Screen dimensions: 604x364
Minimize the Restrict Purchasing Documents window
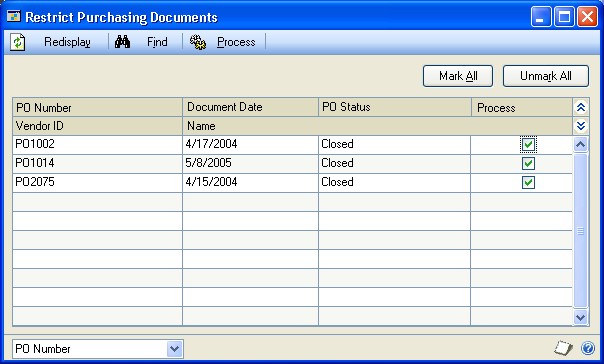(540, 17)
